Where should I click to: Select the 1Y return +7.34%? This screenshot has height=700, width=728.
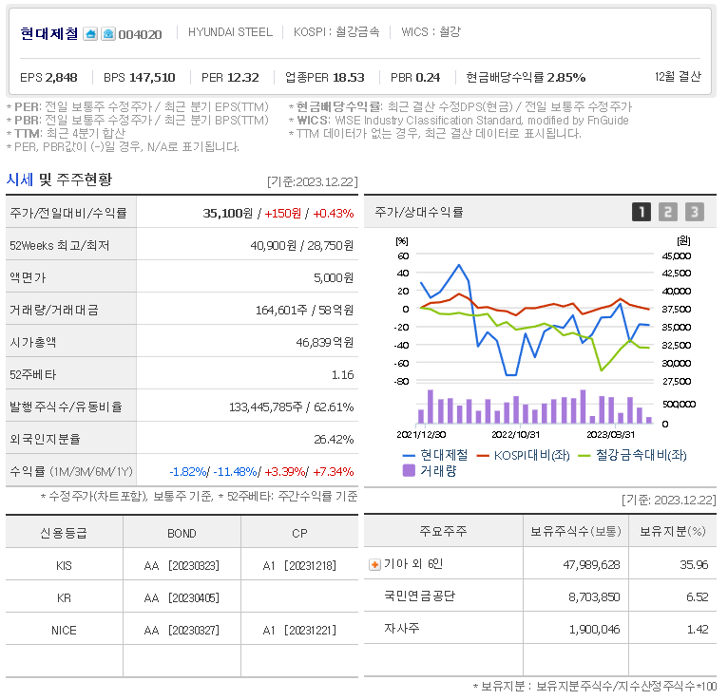334,472
